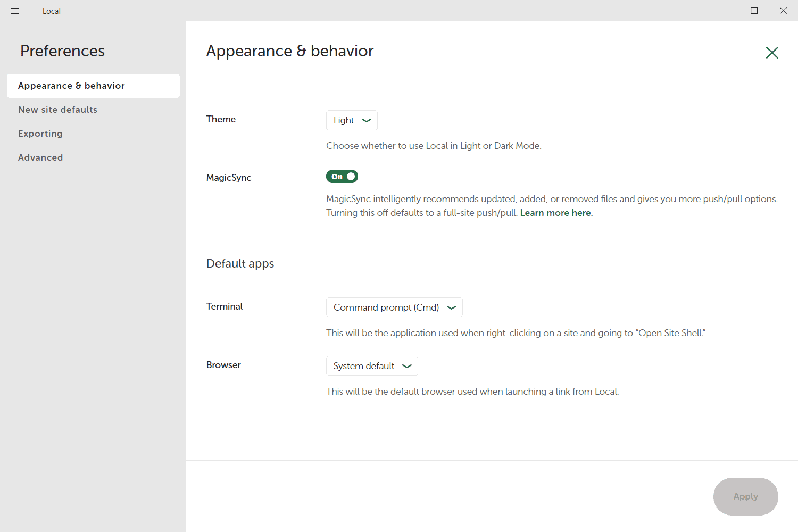Click the Local title in title bar

click(52, 11)
